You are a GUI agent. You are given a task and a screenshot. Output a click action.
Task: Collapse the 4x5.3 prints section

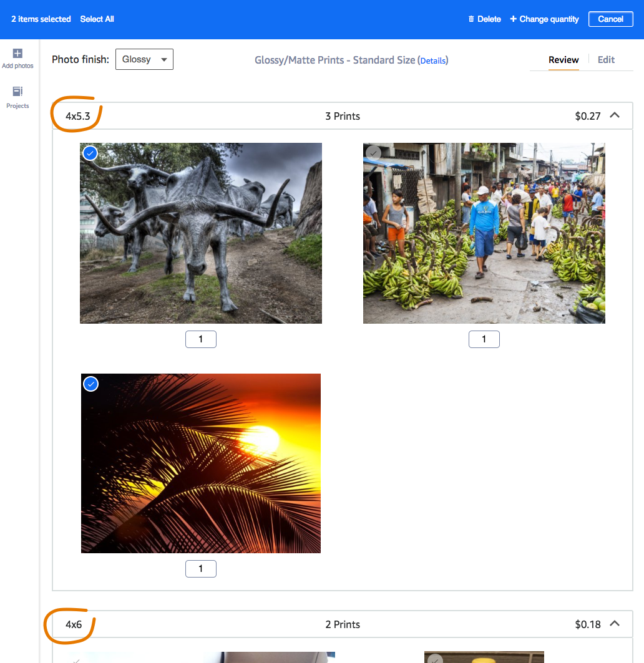point(615,115)
